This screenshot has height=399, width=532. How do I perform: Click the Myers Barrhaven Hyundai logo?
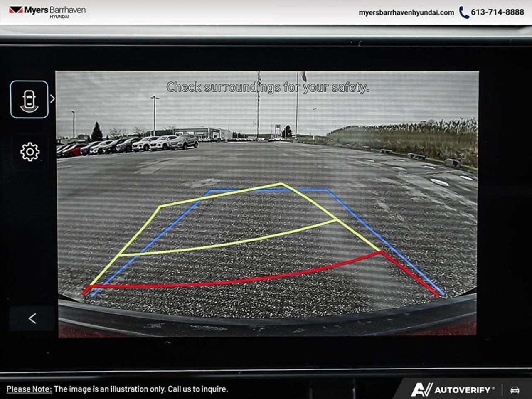pyautogui.click(x=47, y=11)
